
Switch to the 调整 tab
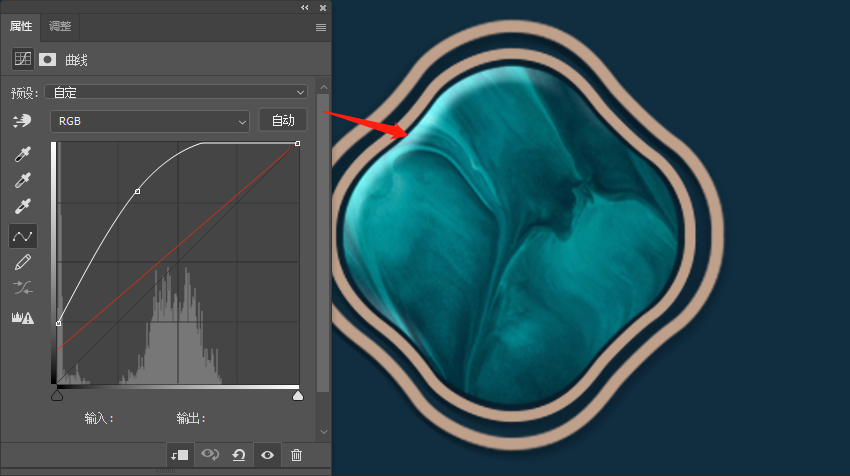click(x=60, y=26)
